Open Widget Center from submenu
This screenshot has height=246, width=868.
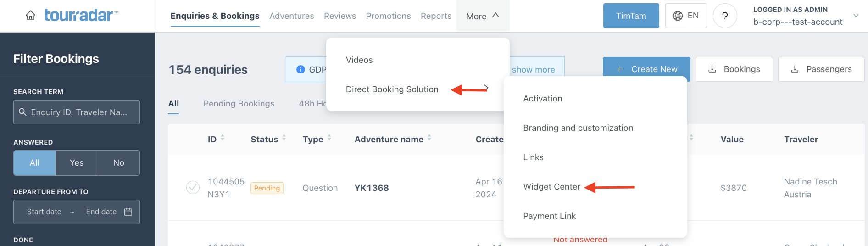[x=552, y=187]
